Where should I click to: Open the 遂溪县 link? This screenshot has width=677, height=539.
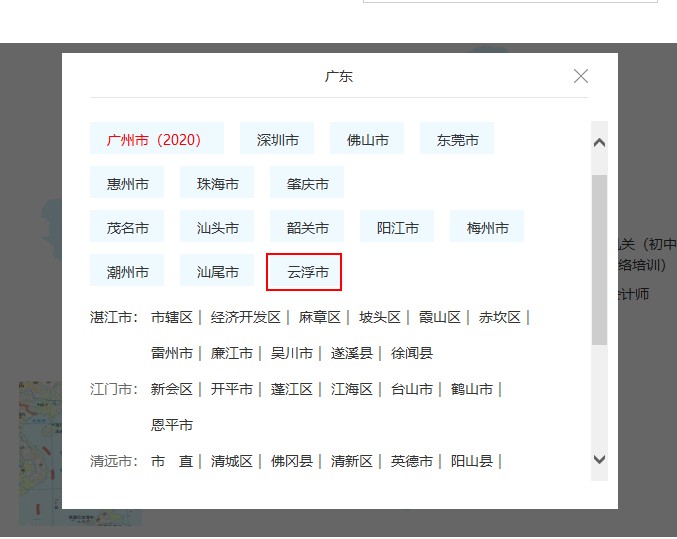click(351, 353)
